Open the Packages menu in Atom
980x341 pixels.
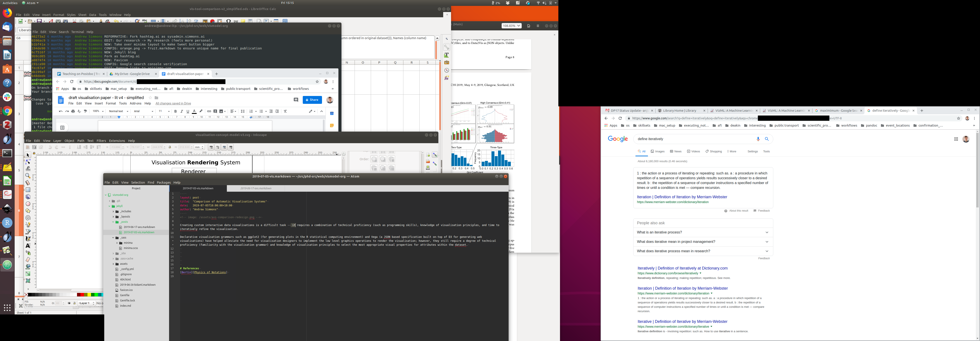pos(164,183)
